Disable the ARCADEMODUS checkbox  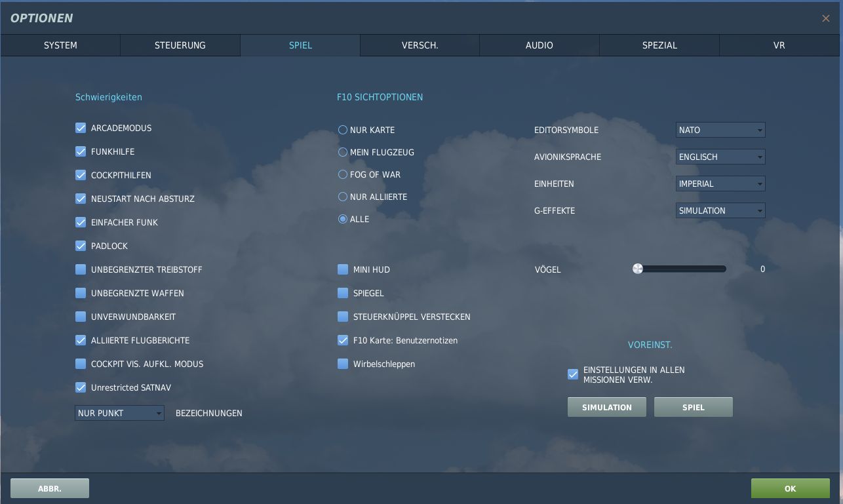(x=81, y=128)
